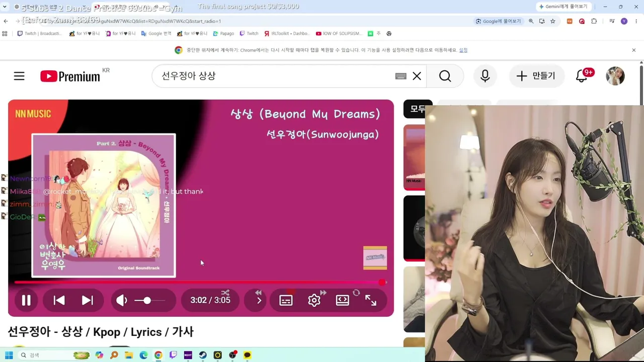This screenshot has width=644, height=362.
Task: Open the video settings gear
Action: pyautogui.click(x=314, y=300)
